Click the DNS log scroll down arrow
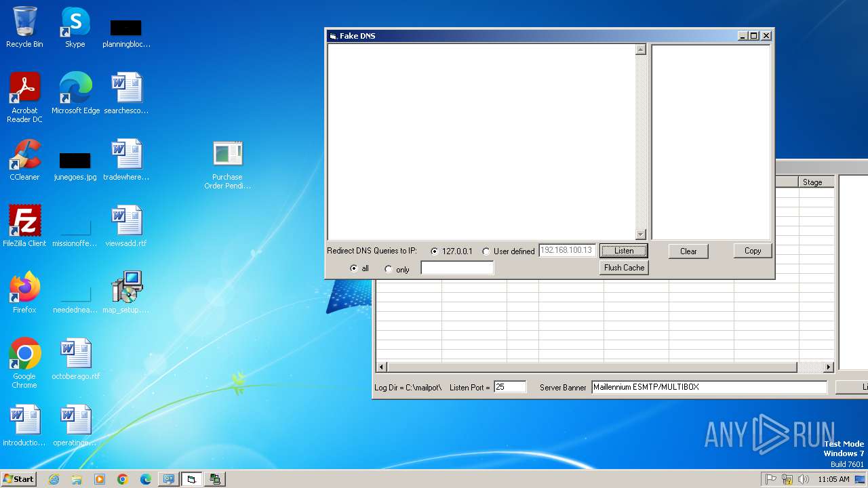868x488 pixels. (x=641, y=235)
